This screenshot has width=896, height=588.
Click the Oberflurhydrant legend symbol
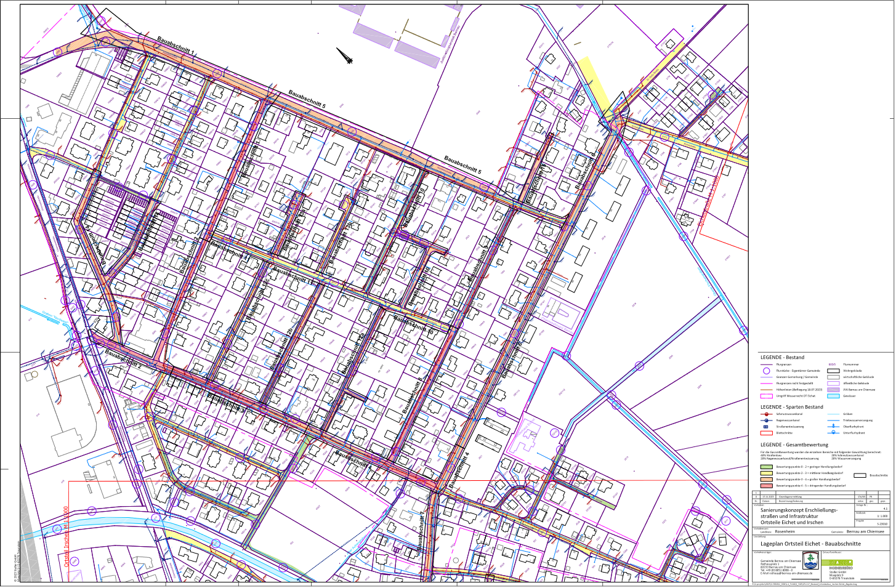833,427
